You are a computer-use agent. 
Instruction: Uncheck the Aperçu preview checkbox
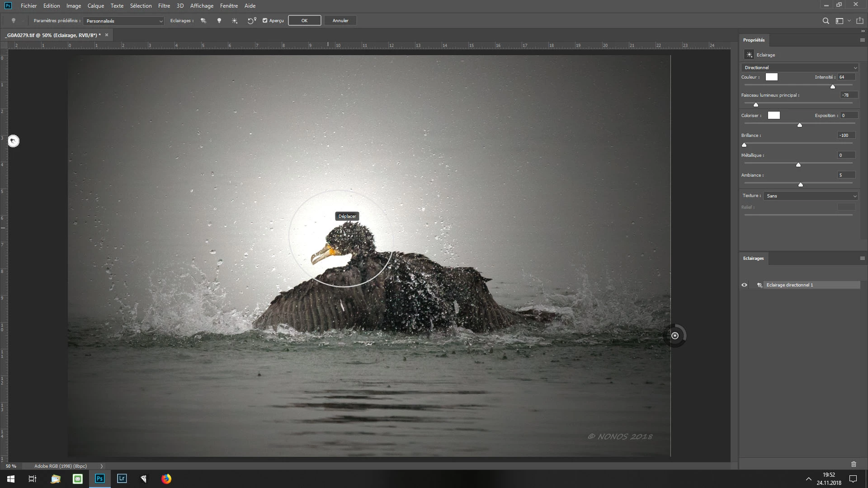click(x=265, y=21)
